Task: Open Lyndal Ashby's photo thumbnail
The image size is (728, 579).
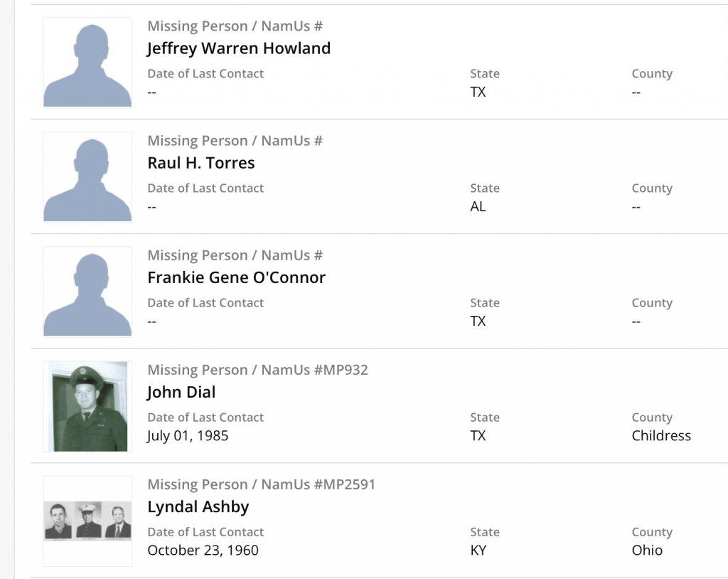Action: 87,521
